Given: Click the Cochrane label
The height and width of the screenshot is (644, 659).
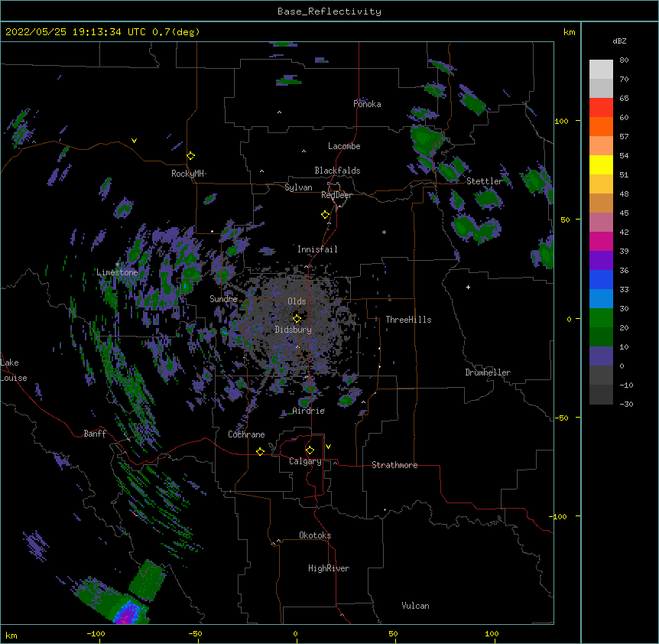Looking at the screenshot, I should click(246, 434).
